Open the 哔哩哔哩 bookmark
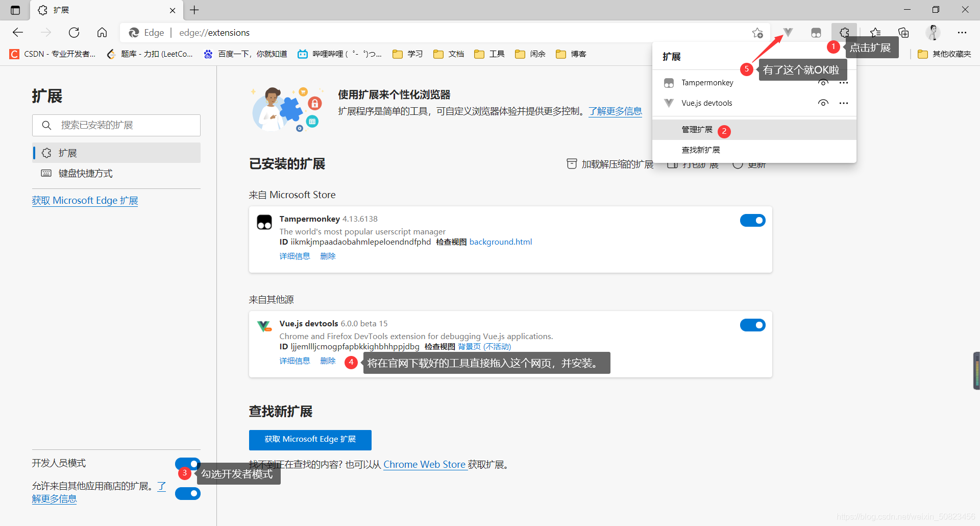This screenshot has width=980, height=526. point(340,54)
